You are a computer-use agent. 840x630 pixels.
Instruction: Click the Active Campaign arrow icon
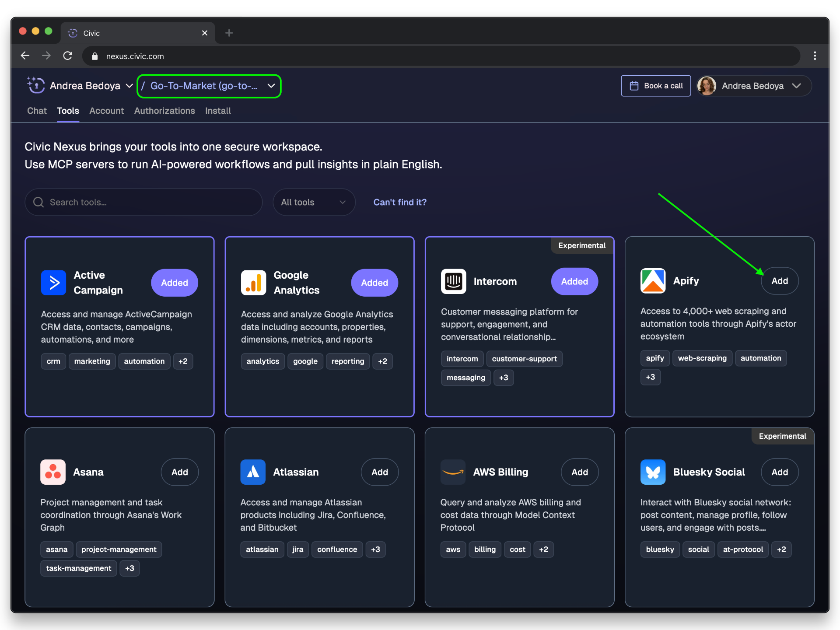[x=53, y=283]
